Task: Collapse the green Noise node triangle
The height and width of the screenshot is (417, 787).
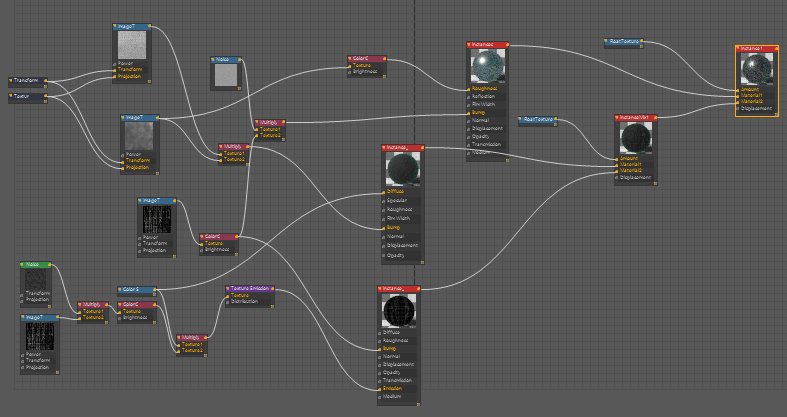Action: click(x=23, y=264)
